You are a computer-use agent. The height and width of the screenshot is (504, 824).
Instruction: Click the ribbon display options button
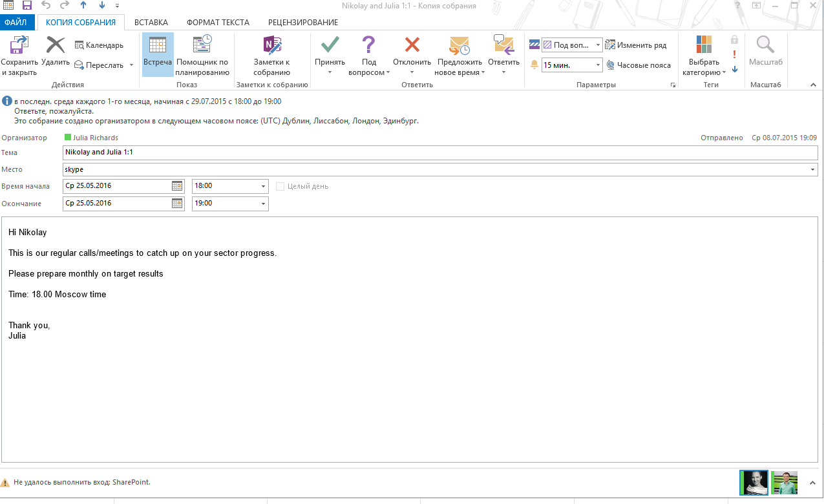tap(756, 6)
